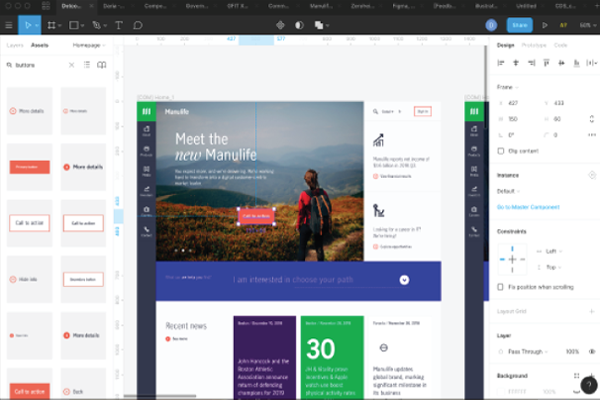Select the Text tool
Image resolution: width=600 pixels, height=400 pixels.
point(119,25)
